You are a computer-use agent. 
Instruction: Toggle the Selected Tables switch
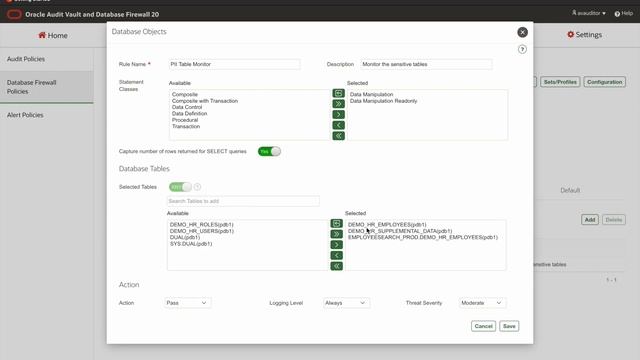[180, 187]
